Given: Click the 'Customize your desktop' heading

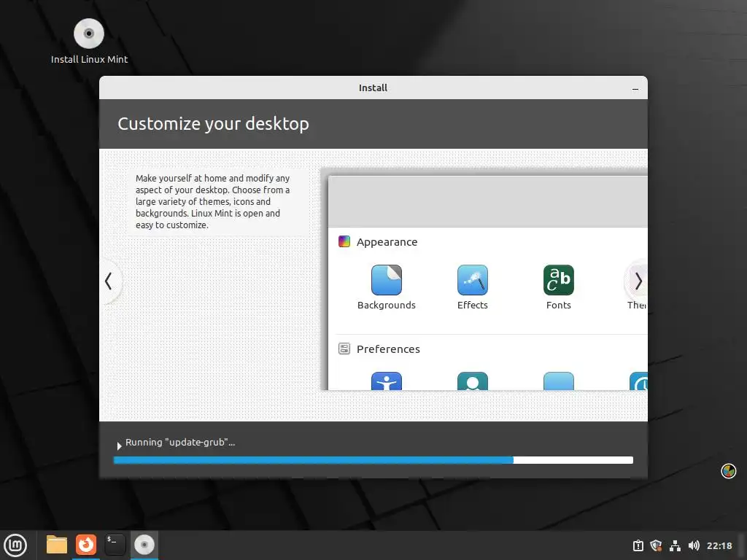Looking at the screenshot, I should pyautogui.click(x=213, y=124).
